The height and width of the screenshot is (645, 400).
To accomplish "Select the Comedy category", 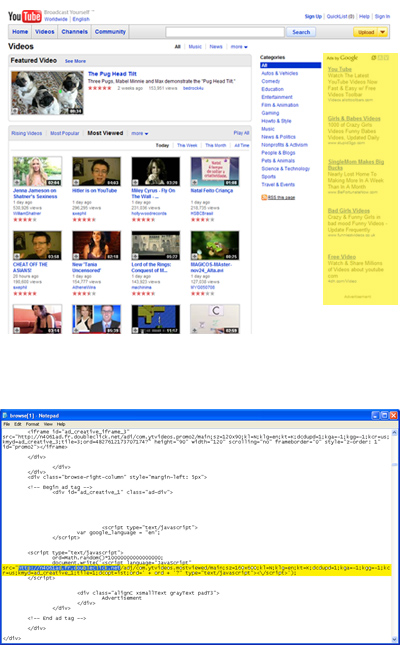I will pos(271,81).
